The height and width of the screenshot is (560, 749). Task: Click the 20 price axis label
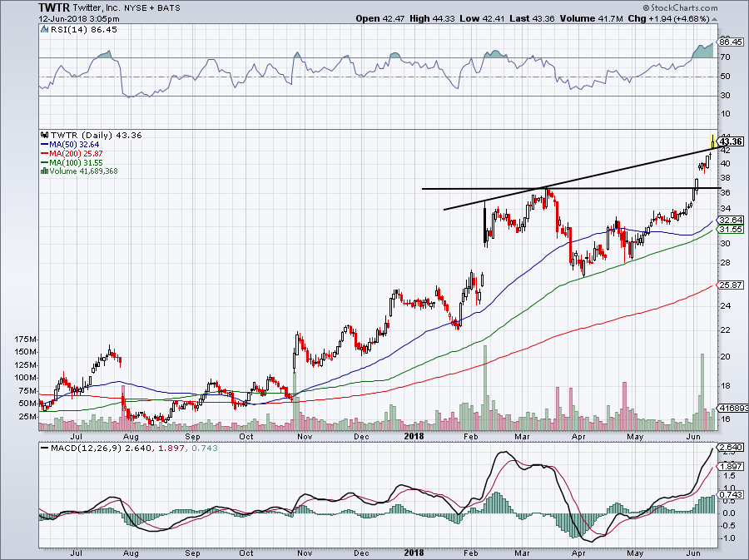(x=725, y=357)
